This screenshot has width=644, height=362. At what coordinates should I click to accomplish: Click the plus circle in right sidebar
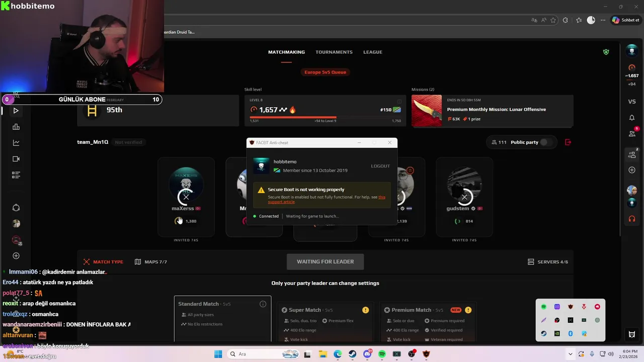[632, 170]
